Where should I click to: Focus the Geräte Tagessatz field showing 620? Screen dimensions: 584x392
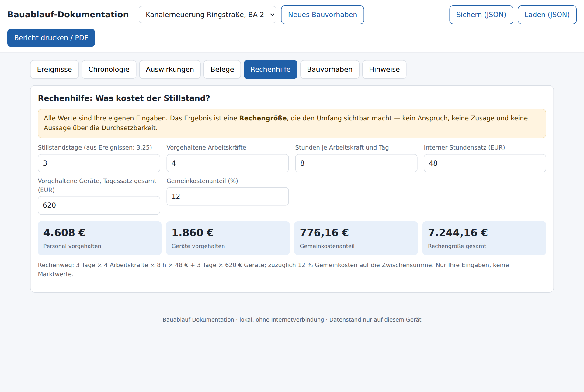tap(99, 205)
